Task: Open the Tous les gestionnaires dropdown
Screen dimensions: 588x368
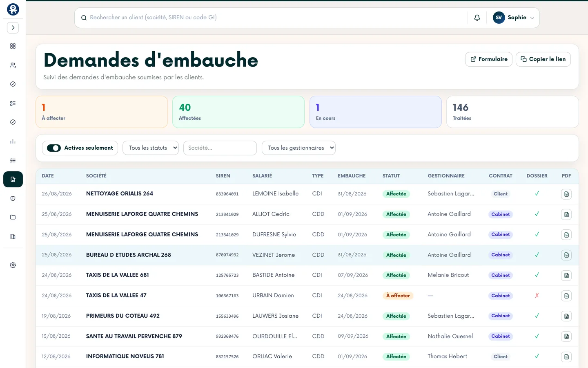Action: pyautogui.click(x=298, y=148)
